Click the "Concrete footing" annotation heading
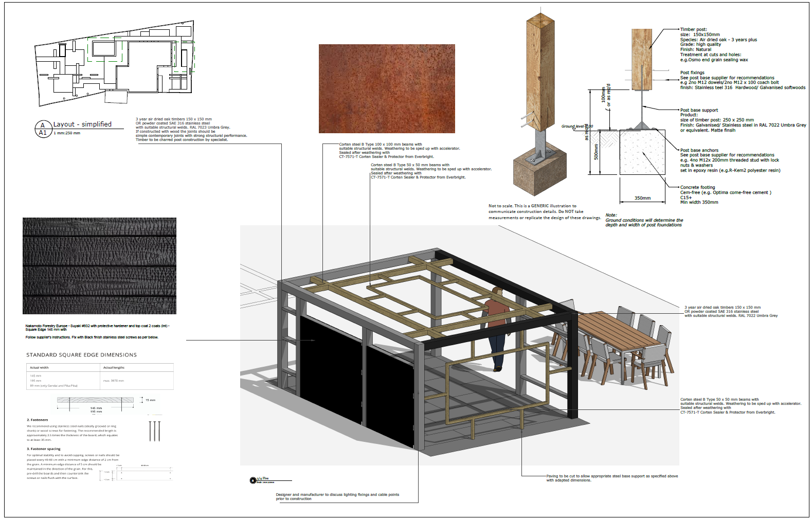This screenshot has width=812, height=519. (697, 187)
